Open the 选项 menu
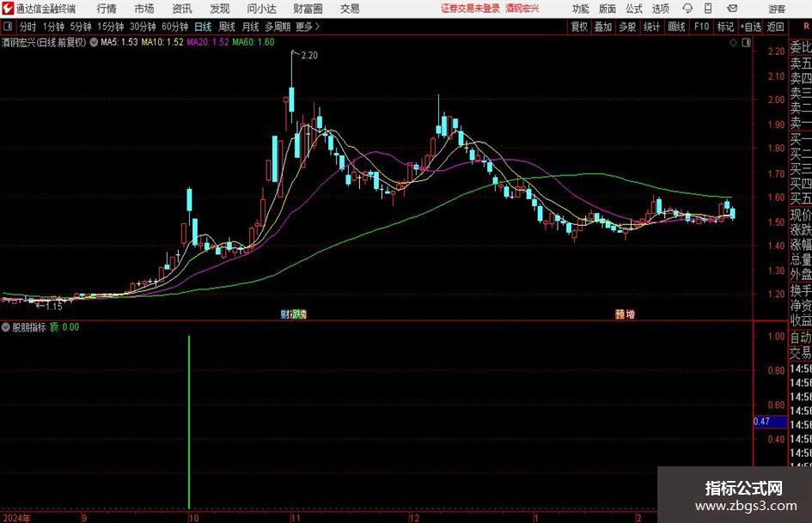The image size is (812, 523). click(x=660, y=9)
